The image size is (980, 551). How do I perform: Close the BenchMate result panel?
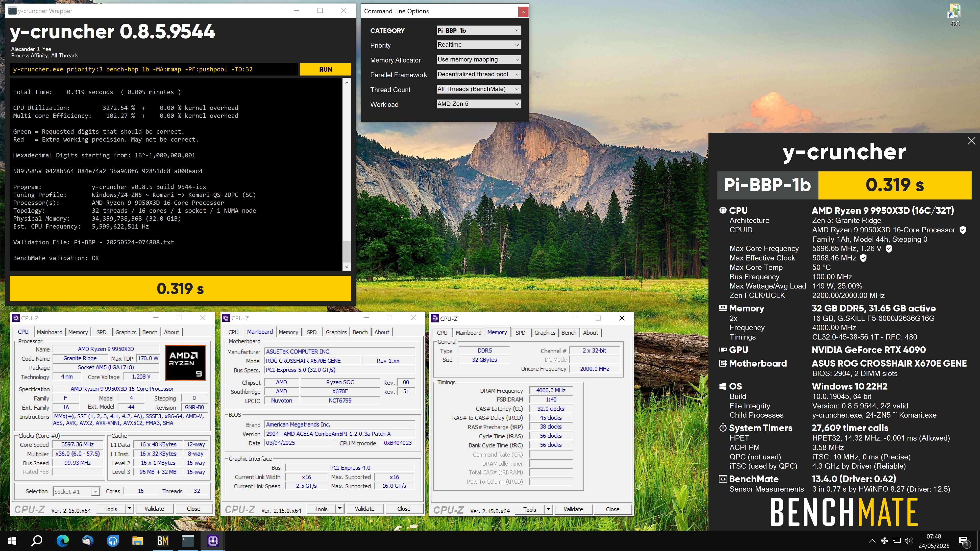(971, 141)
